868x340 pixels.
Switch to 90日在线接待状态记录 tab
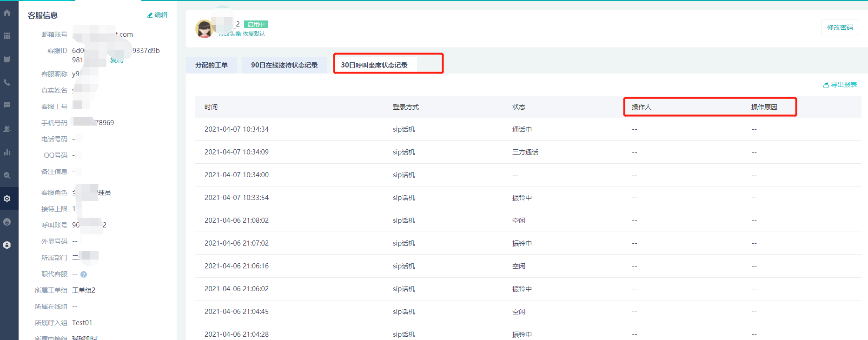click(x=284, y=65)
